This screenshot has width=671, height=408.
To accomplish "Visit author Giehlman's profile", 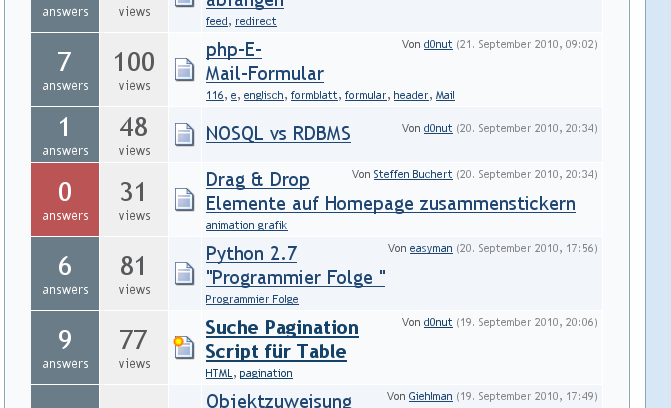I will click(430, 396).
